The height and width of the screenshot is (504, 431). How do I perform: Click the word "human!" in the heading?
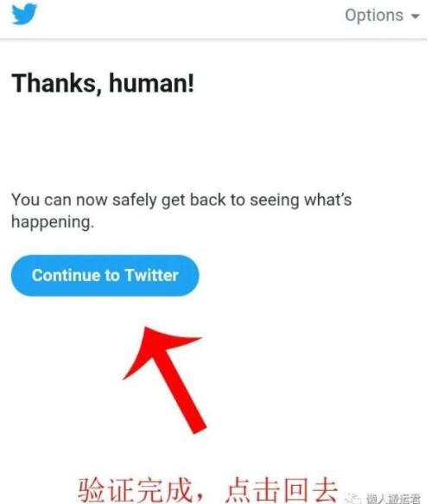tap(152, 83)
